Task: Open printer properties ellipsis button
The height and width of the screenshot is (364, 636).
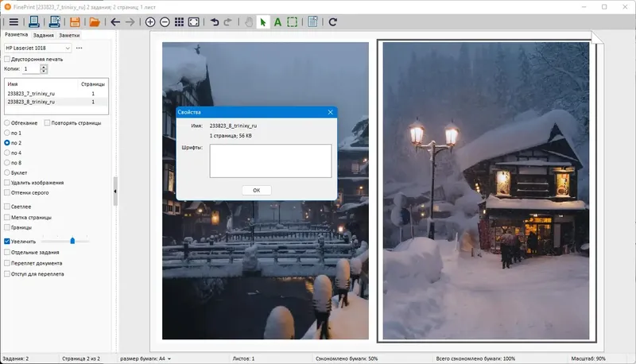Action: tap(79, 48)
